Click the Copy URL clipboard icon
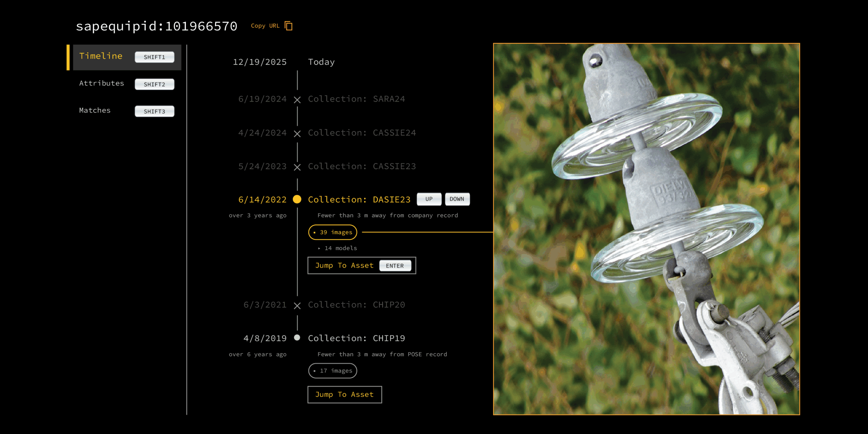The width and height of the screenshot is (868, 434). tap(289, 26)
